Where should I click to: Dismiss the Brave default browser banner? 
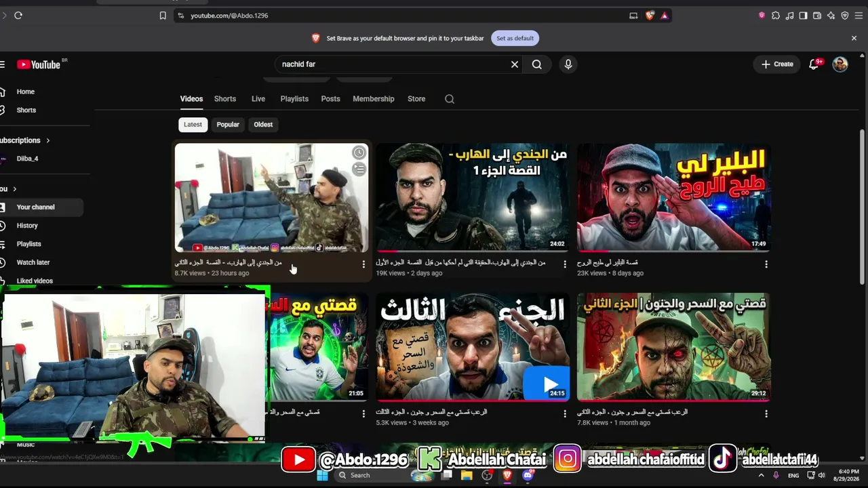(x=854, y=39)
